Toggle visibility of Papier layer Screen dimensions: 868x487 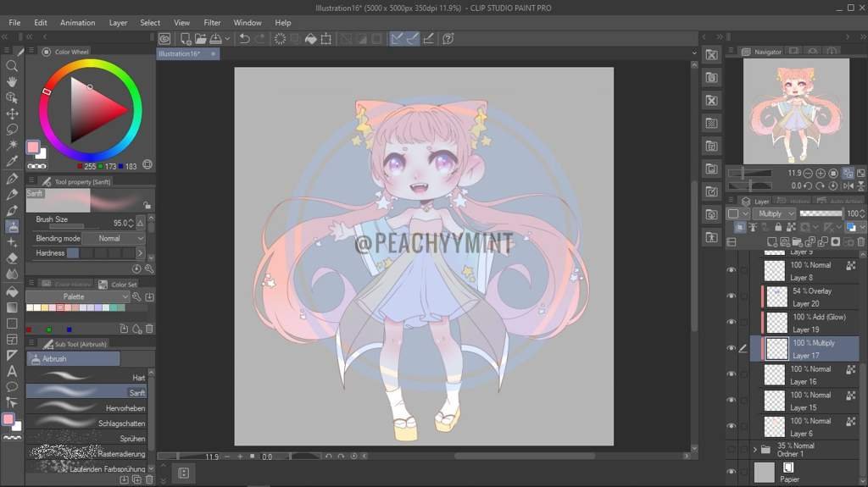(732, 472)
